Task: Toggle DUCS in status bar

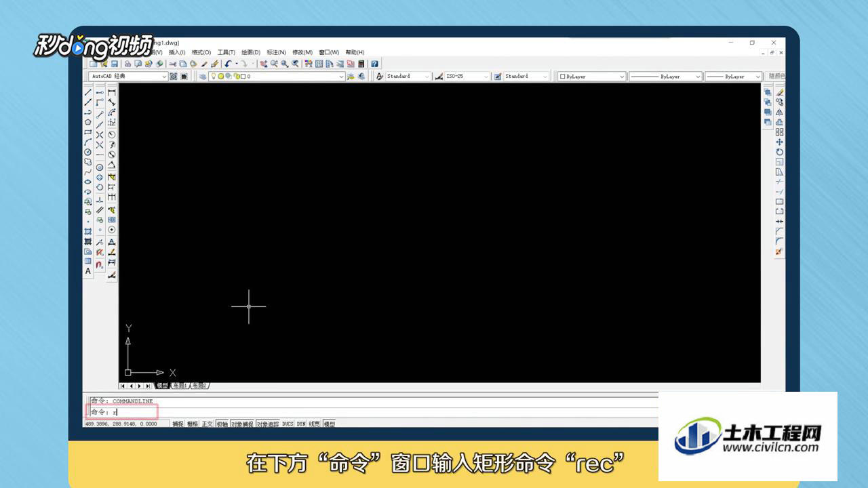Action: [x=288, y=424]
